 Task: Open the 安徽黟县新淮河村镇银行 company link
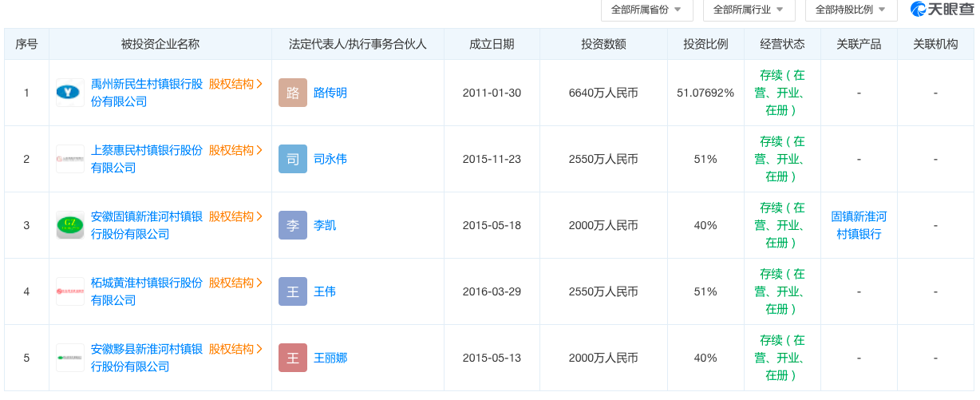pos(147,349)
